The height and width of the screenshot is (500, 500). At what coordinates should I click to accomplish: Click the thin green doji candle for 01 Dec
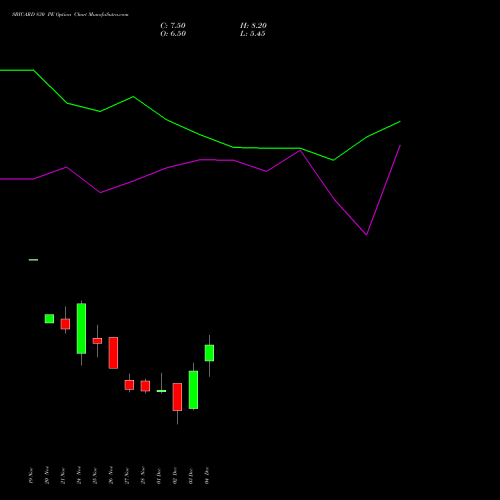(161, 391)
